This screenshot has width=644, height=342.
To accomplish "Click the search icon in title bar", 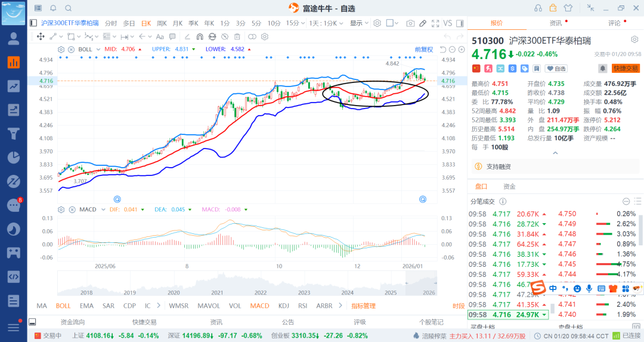I will tap(69, 8).
